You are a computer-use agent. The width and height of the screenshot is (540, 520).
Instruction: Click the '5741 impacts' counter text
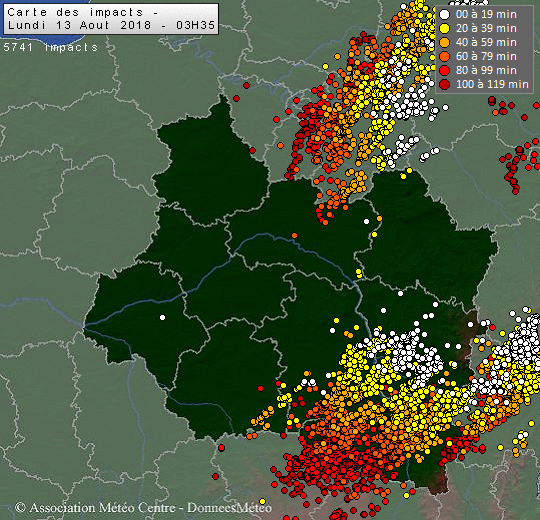51,47
